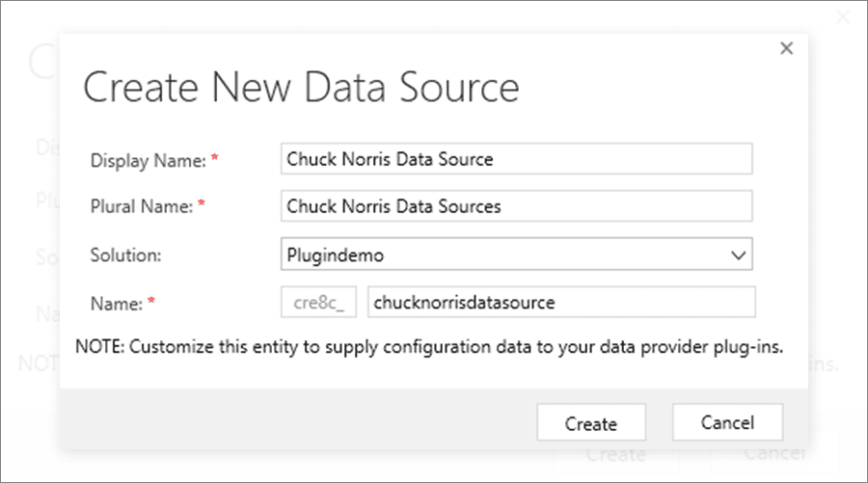
Task: Click the faded background window close X
Action: (x=842, y=17)
